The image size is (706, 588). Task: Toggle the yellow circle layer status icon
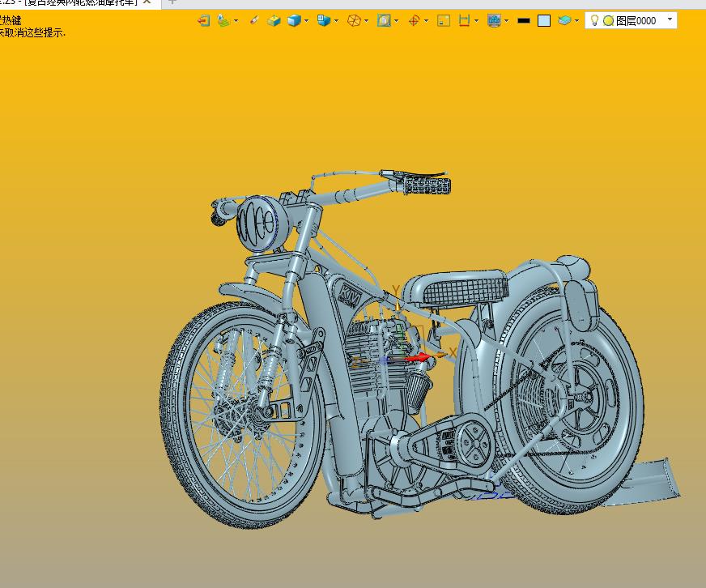pyautogui.click(x=608, y=20)
